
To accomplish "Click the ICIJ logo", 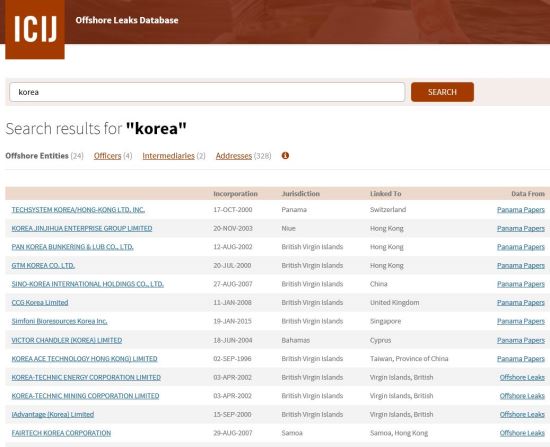I will coord(35,29).
